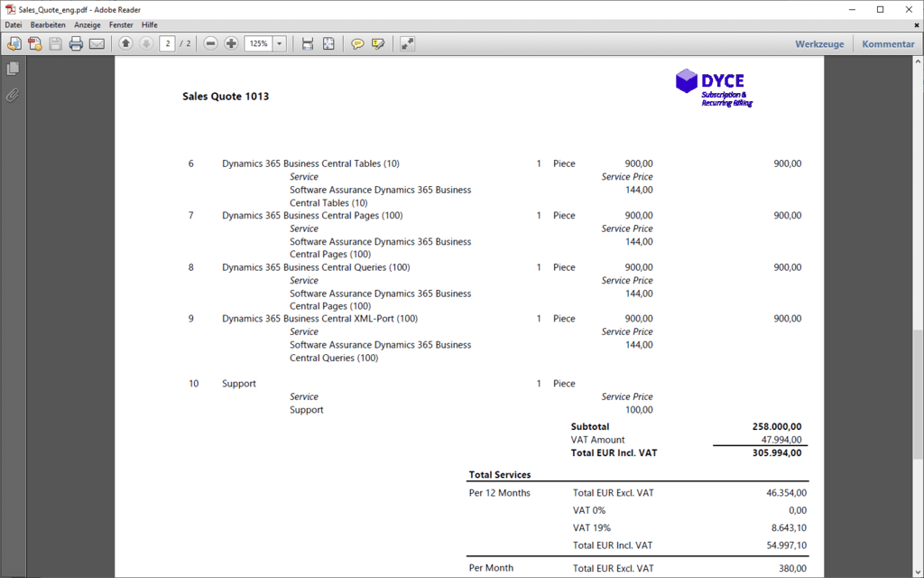This screenshot has height=578, width=924.
Task: Click the fit-width scrolling mode icon
Action: (308, 43)
